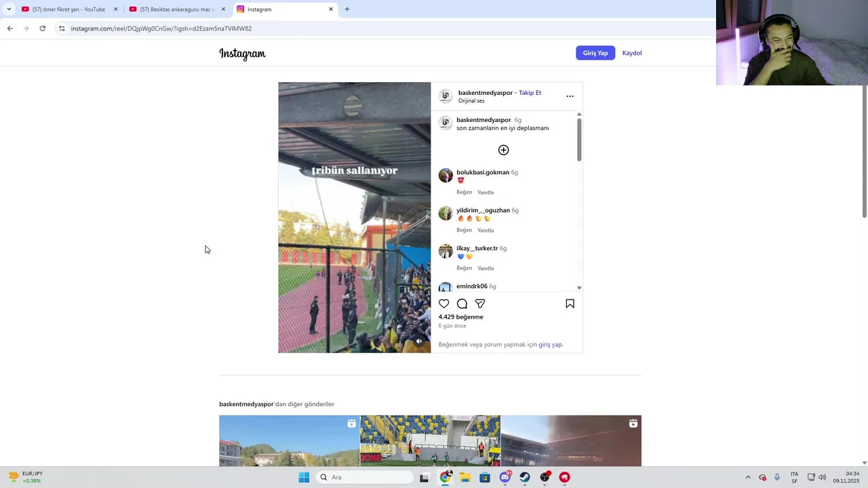Reload the page
Viewport: 868px width, 488px height.
[x=42, y=28]
